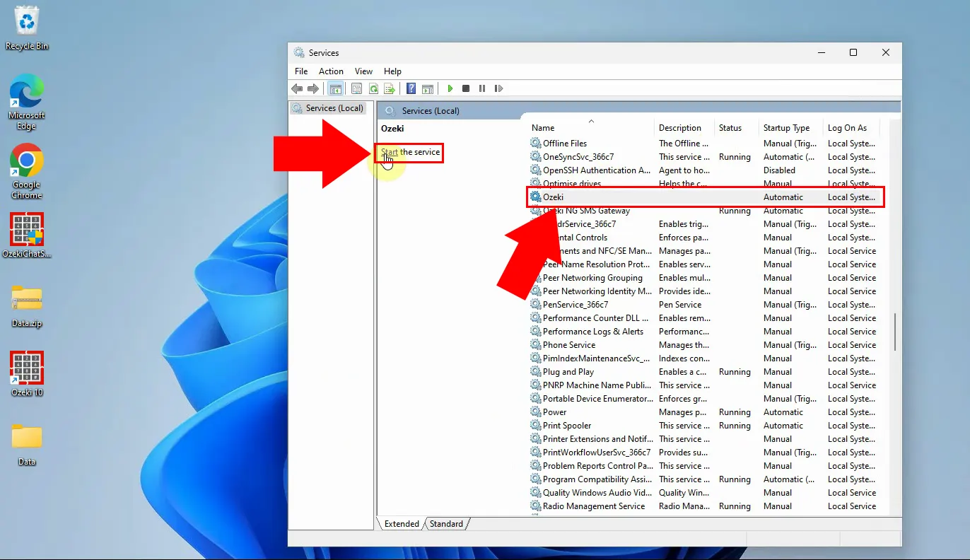Screen dimensions: 970x560
Task: Click the Restart Service toolbar icon
Action: coord(498,88)
